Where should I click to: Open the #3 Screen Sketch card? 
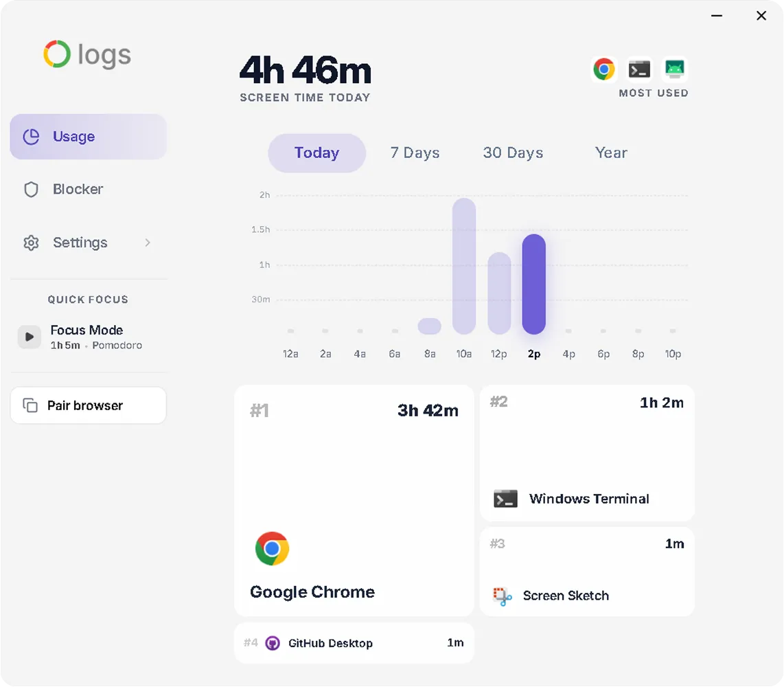587,572
